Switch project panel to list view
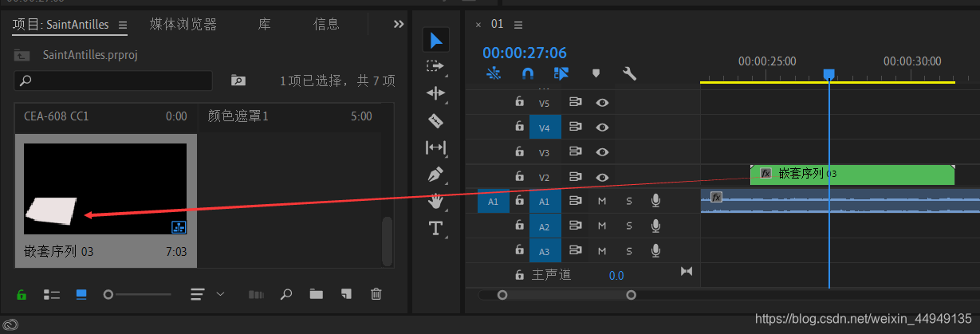Viewport: 980px width, 334px height. (52, 294)
